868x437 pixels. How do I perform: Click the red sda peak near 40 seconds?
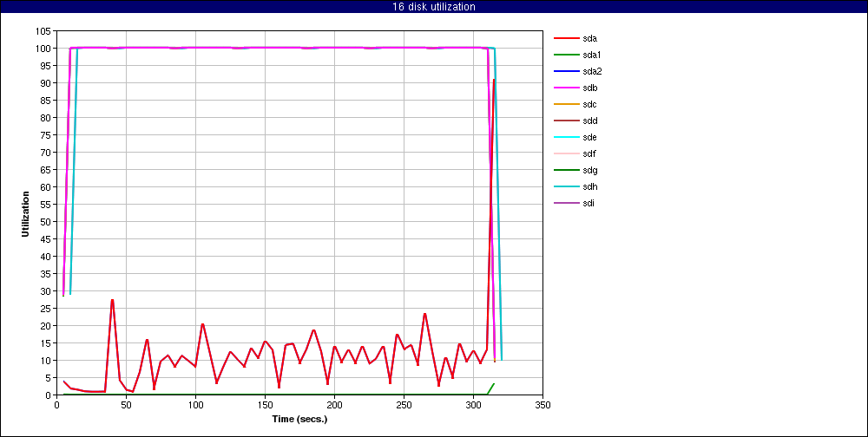click(112, 300)
